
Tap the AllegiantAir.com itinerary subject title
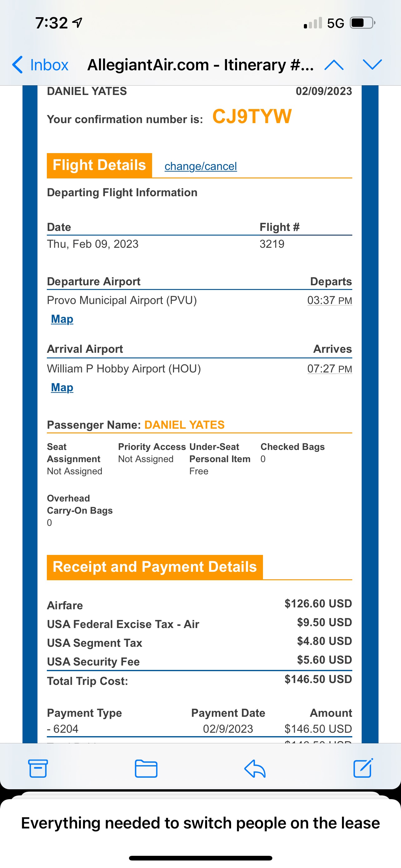(200, 65)
